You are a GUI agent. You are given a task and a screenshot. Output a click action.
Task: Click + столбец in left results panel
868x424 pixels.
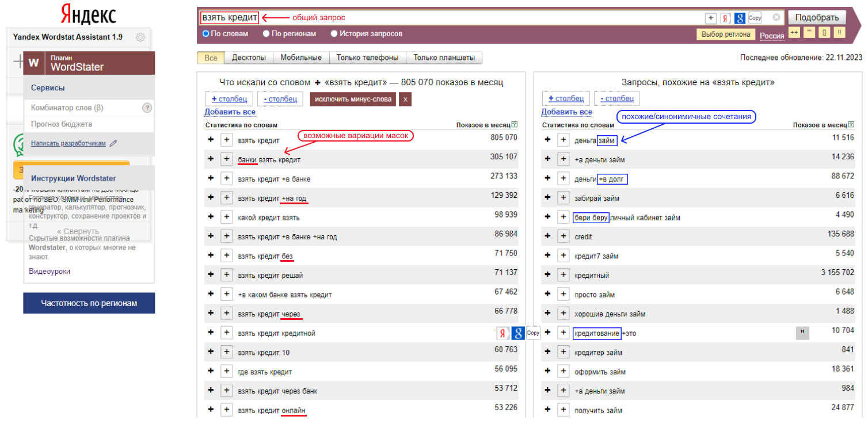click(x=229, y=99)
